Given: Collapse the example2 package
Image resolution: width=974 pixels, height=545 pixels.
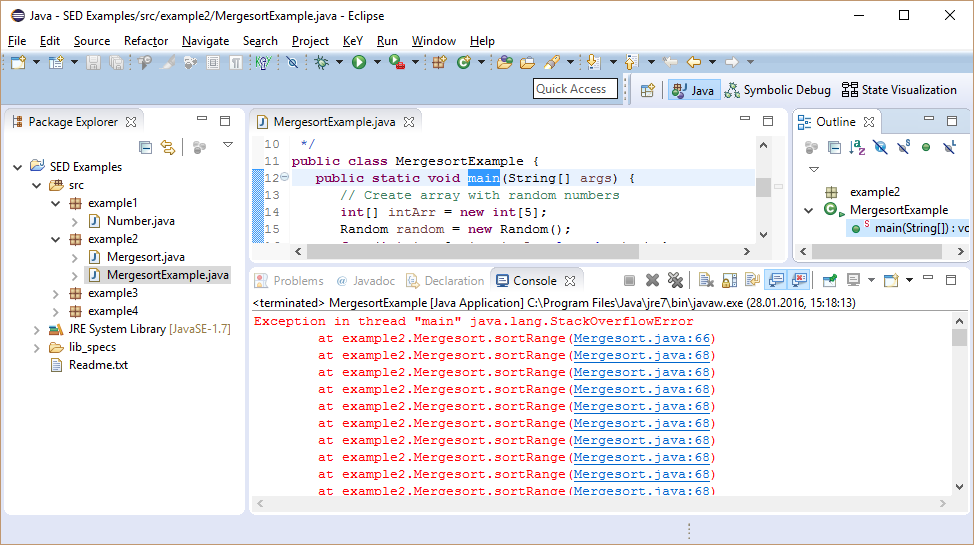Looking at the screenshot, I should (55, 239).
